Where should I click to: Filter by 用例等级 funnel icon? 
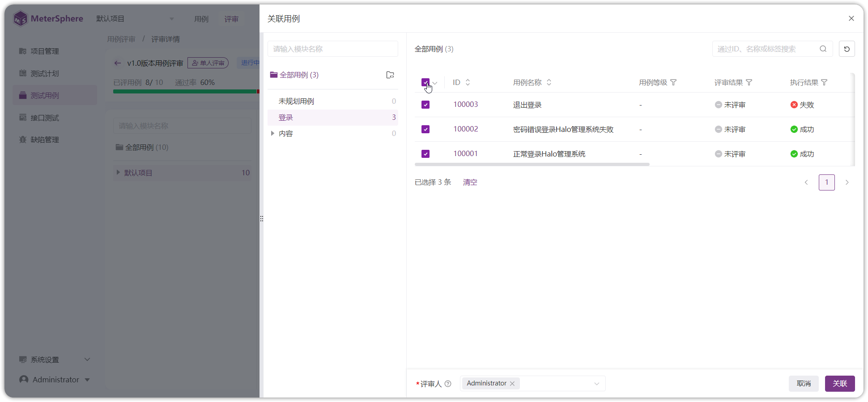coord(673,82)
